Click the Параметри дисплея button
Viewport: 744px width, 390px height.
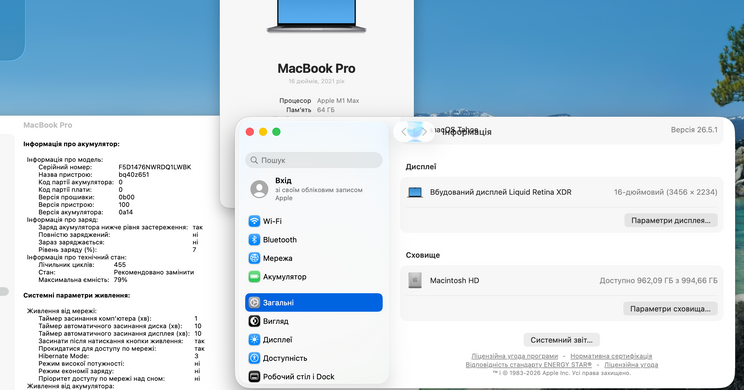670,221
